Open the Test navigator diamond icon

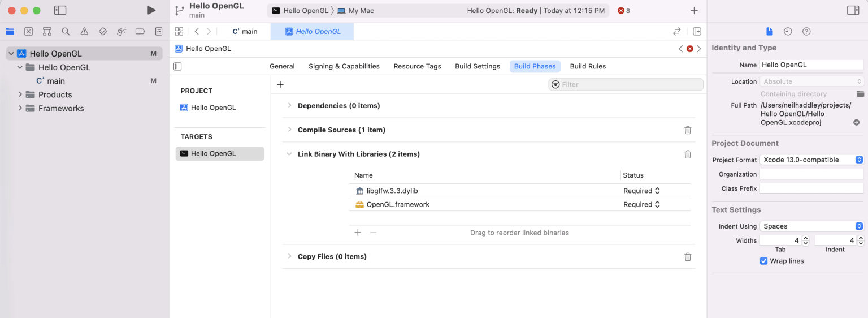(103, 32)
